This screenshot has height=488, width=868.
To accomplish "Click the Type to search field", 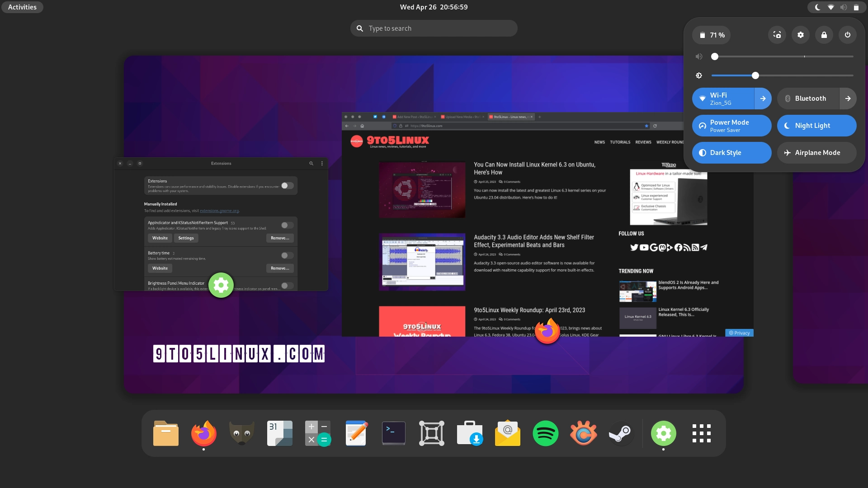I will (x=434, y=28).
